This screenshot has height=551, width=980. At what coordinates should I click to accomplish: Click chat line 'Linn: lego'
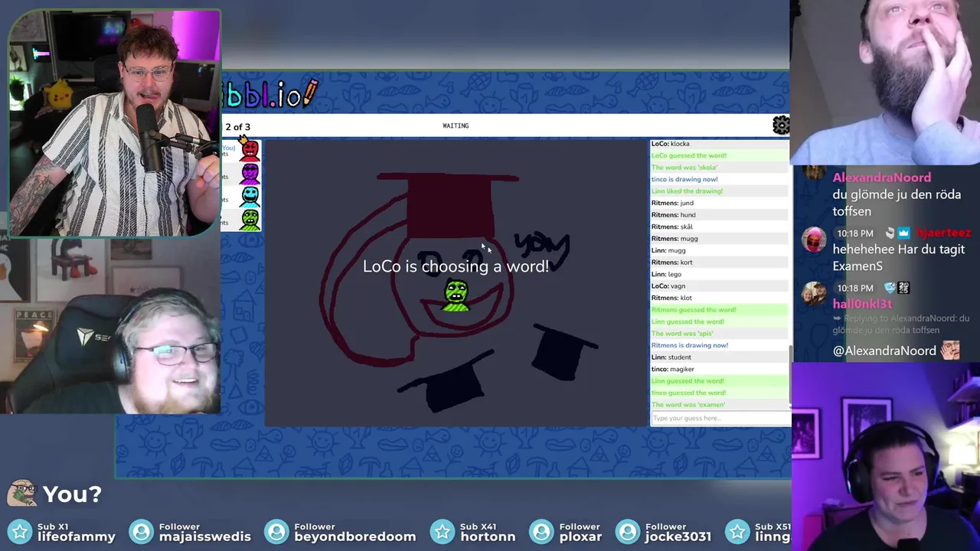pos(719,274)
